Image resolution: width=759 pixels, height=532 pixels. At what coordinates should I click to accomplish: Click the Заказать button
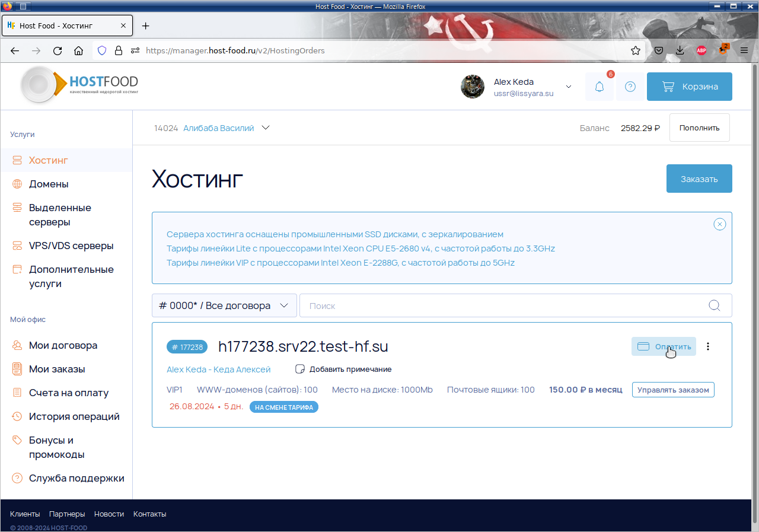coord(699,179)
